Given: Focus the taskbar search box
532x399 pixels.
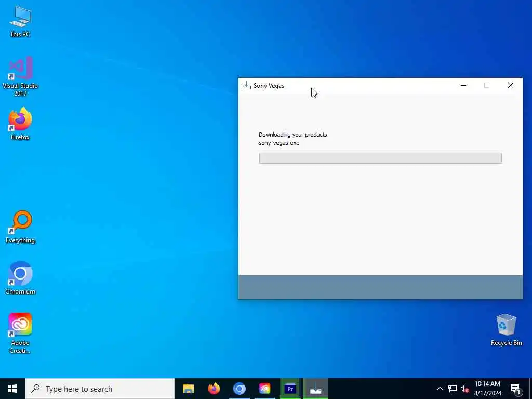Looking at the screenshot, I should coord(100,389).
